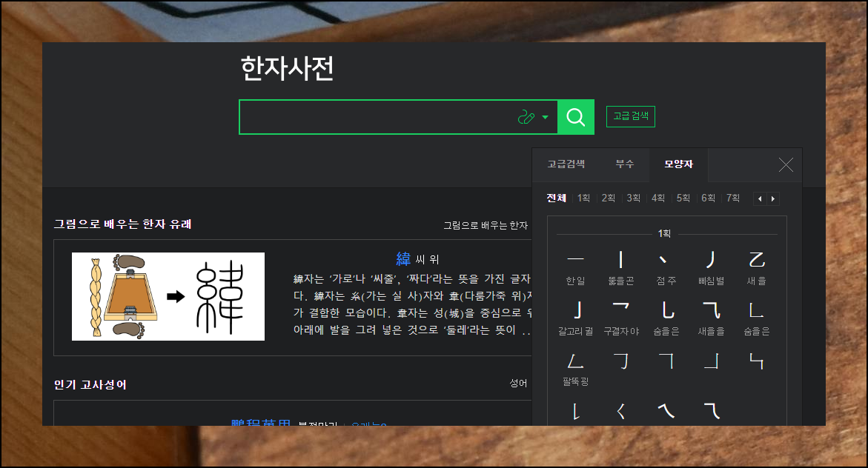The height and width of the screenshot is (468, 868).
Task: Open the 성어 link
Action: coord(519,383)
